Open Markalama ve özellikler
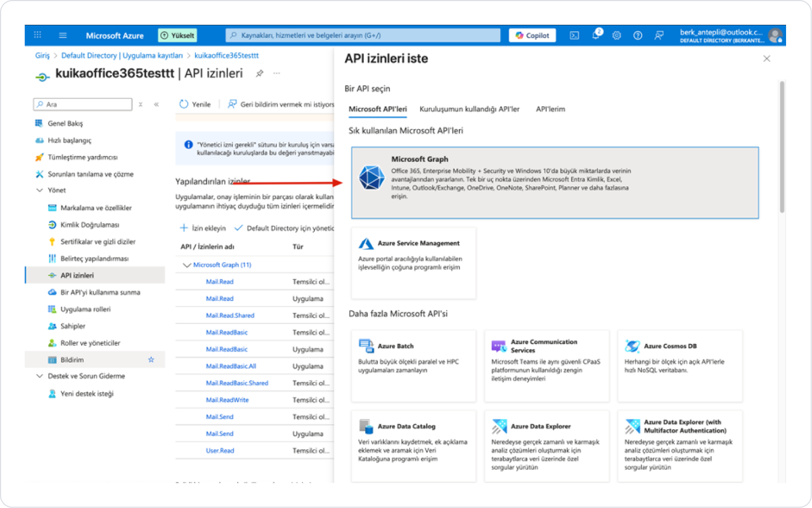 (x=95, y=208)
